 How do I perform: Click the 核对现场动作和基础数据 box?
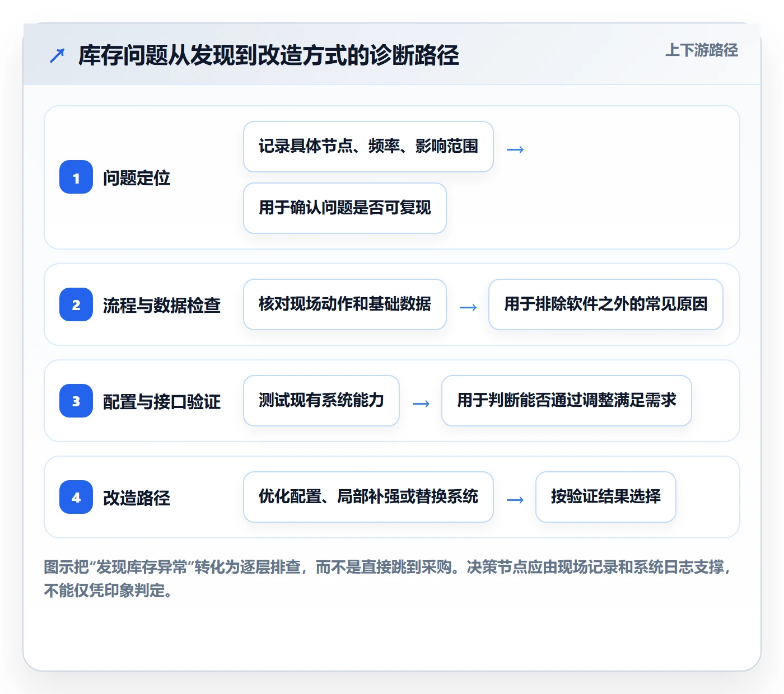click(x=345, y=304)
